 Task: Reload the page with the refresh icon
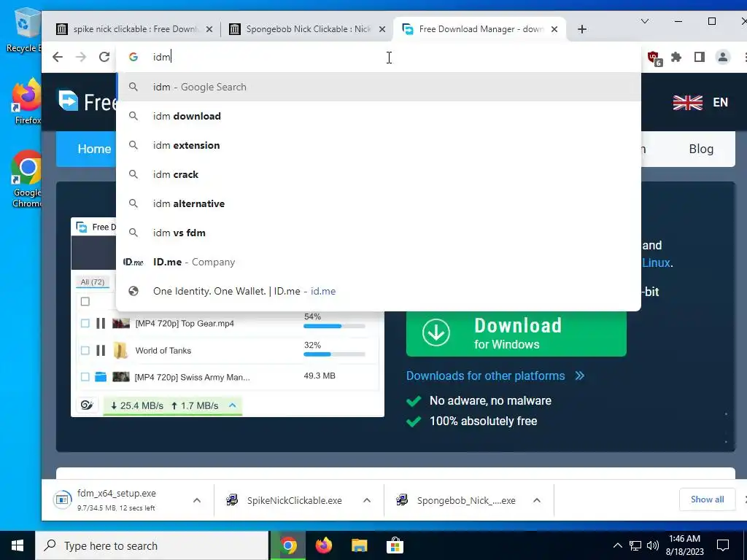tap(104, 57)
